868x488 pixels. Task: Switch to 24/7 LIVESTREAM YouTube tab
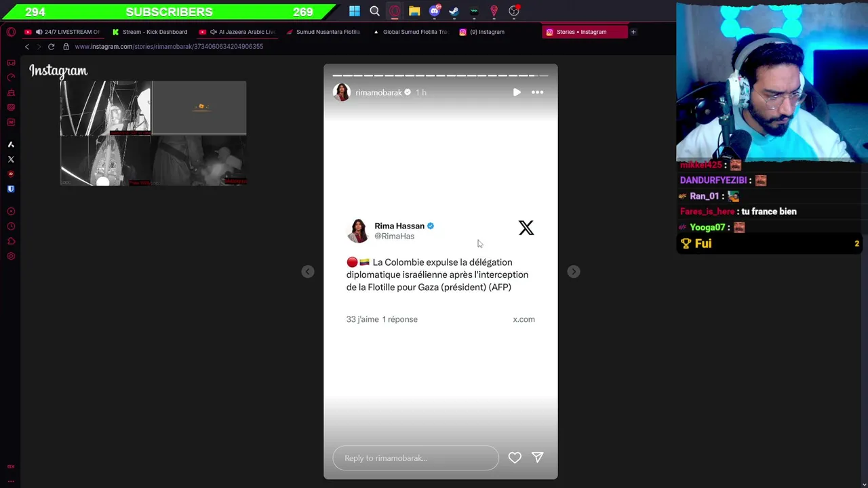pyautogui.click(x=62, y=32)
